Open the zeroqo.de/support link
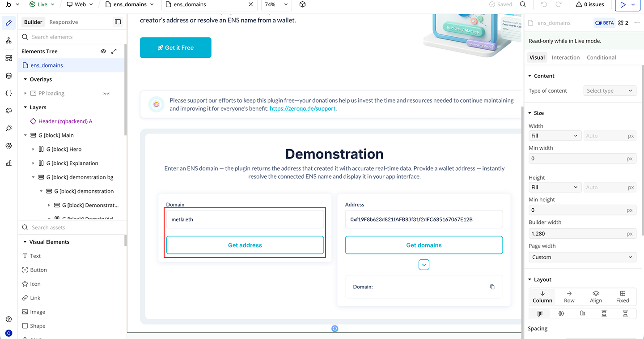 pos(302,108)
